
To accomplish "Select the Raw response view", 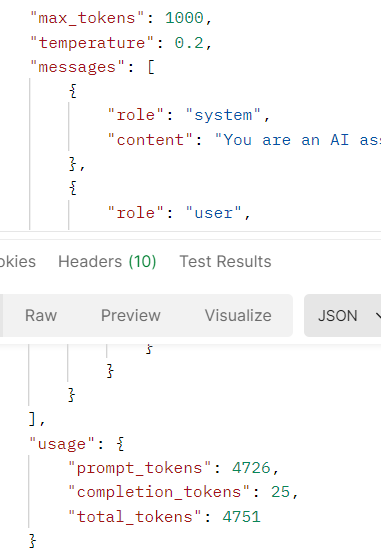I will click(41, 315).
